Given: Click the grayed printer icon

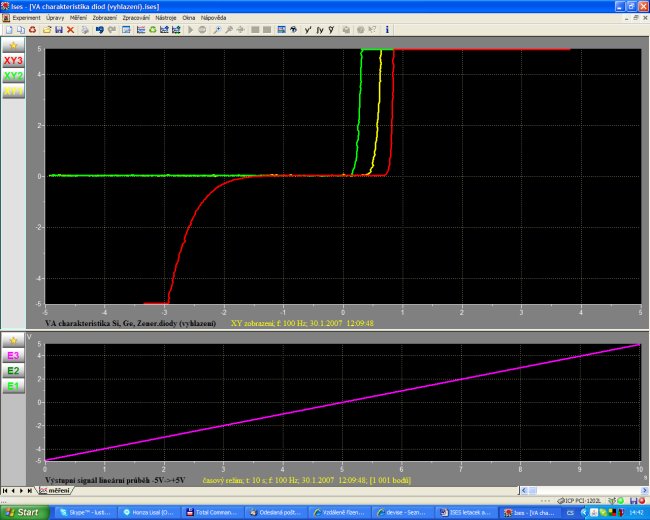Looking at the screenshot, I should [x=85, y=30].
